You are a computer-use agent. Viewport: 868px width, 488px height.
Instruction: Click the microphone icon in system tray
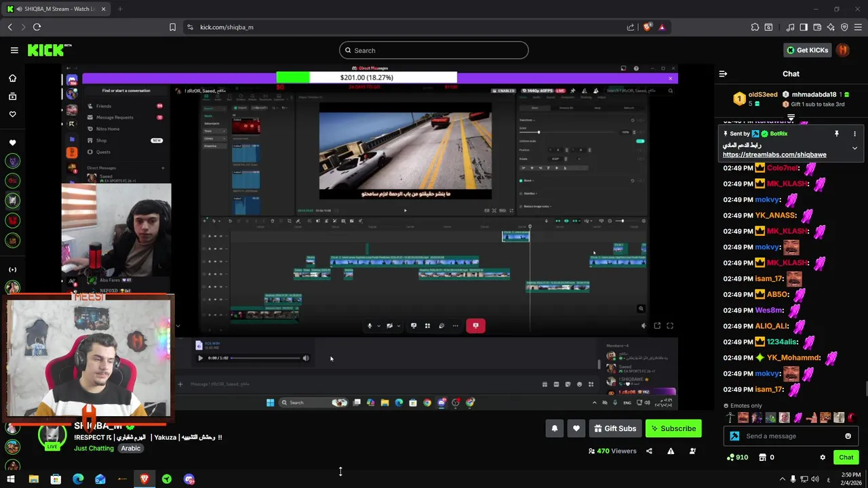click(x=793, y=479)
